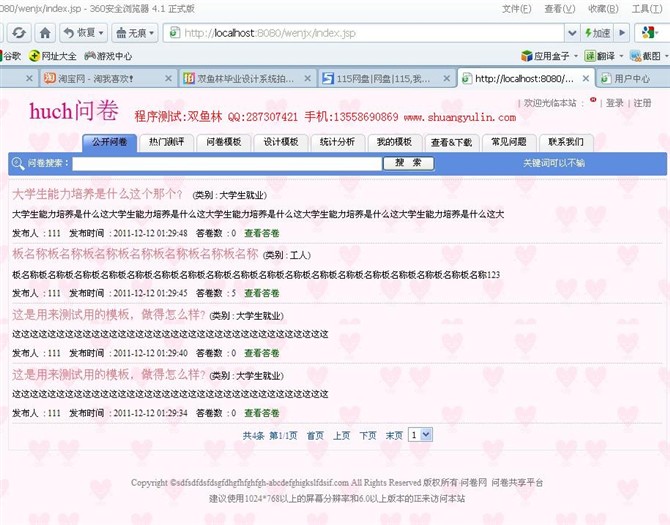Viewport: 670px width, 525px height.
Task: Click the 截图 screenshot tool
Action: 646,56
